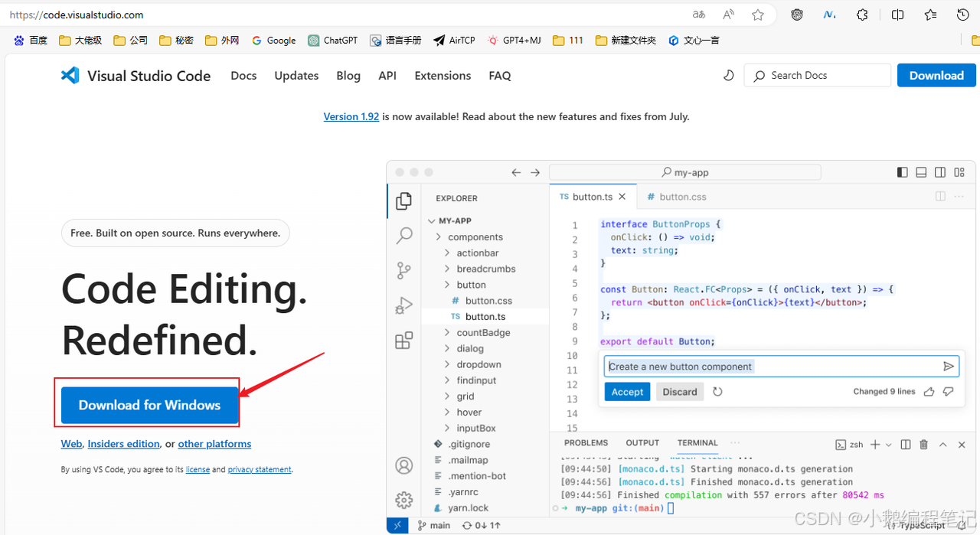Open the Run and Debug icon
The height and width of the screenshot is (535, 980).
403,305
